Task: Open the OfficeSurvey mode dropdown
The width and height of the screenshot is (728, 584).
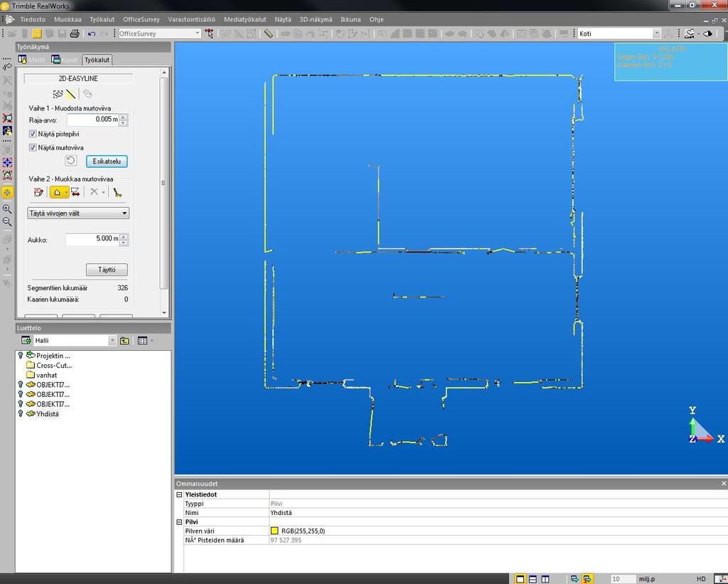Action: (x=198, y=33)
